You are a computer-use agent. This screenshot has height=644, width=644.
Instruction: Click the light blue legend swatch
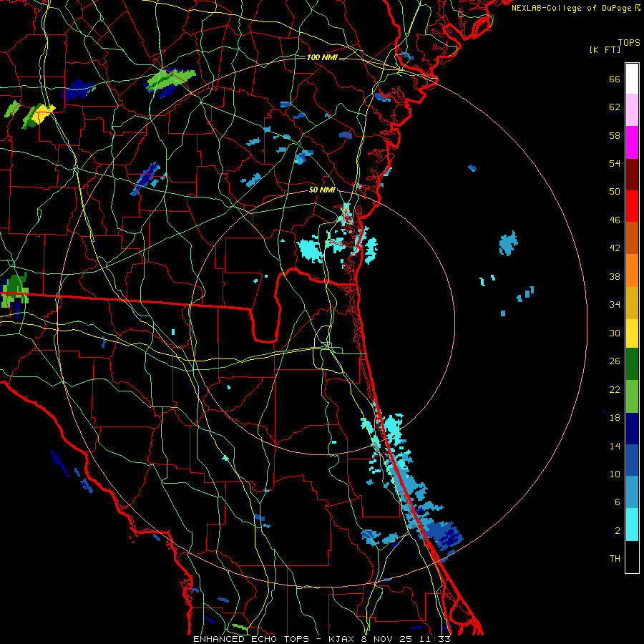point(632,492)
